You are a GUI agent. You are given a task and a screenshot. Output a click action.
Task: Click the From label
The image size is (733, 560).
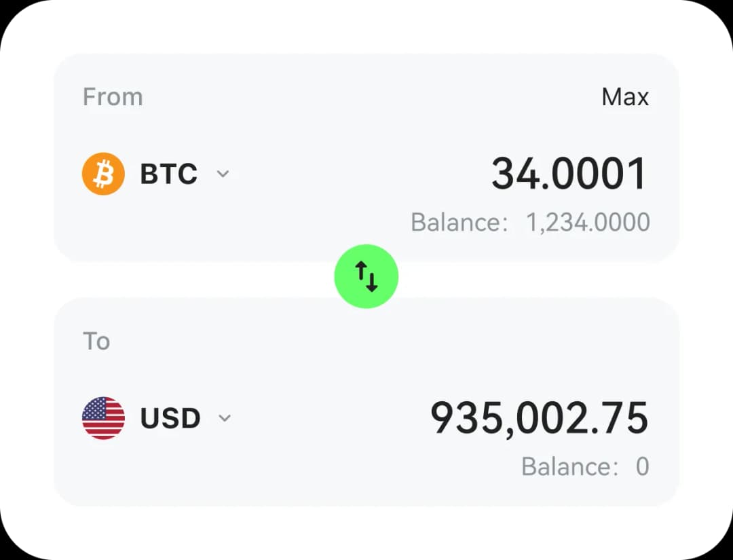[x=113, y=97]
